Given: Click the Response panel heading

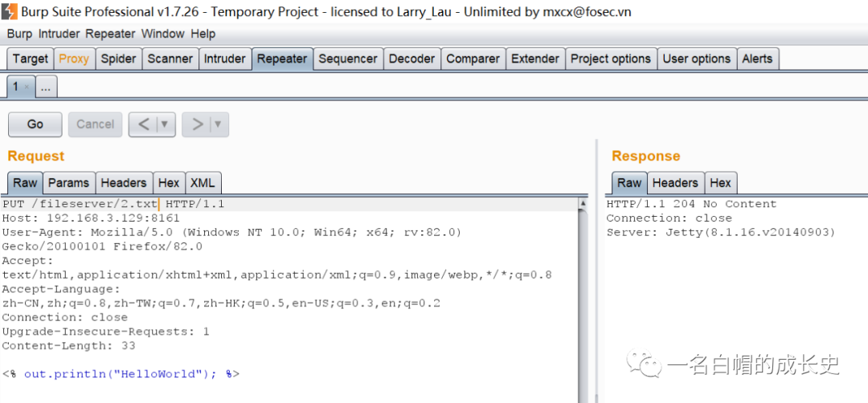Looking at the screenshot, I should coord(646,157).
